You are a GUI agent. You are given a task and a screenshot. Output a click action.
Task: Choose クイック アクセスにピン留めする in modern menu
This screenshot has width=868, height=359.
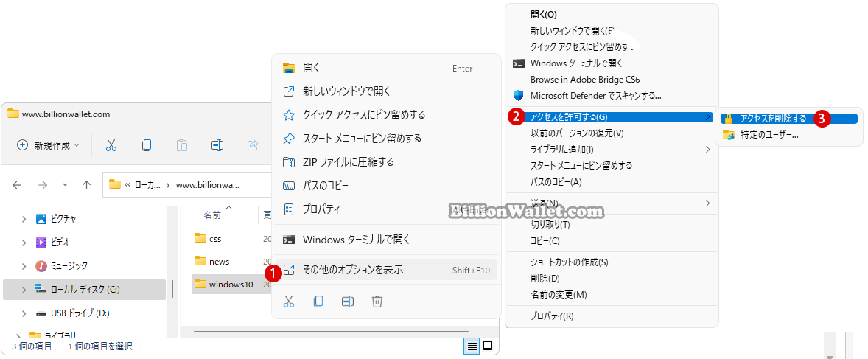coord(386,115)
